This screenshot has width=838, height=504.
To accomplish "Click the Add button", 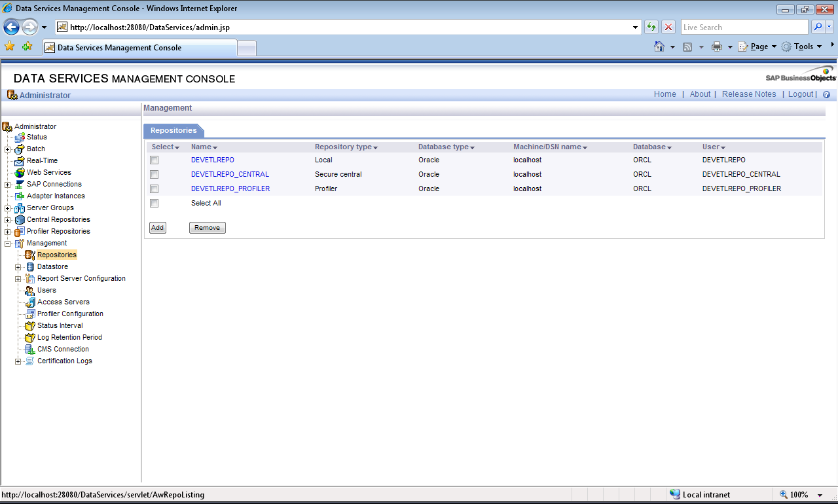I will (158, 228).
